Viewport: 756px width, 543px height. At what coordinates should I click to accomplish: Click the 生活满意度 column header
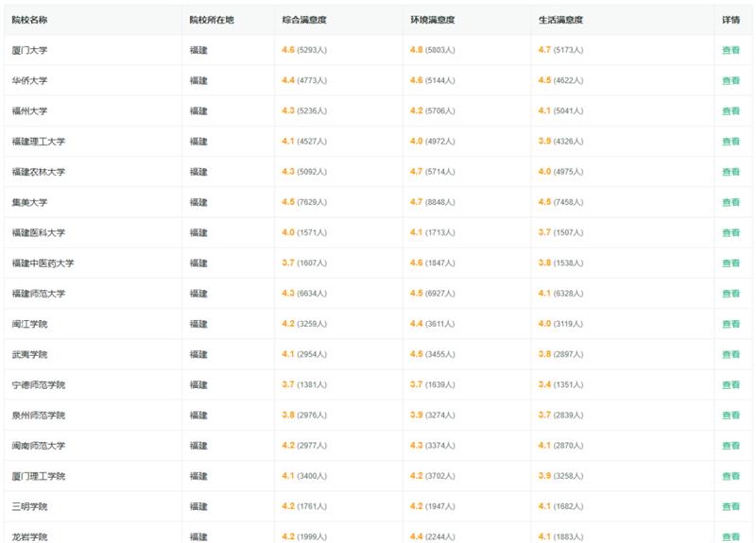coord(560,20)
